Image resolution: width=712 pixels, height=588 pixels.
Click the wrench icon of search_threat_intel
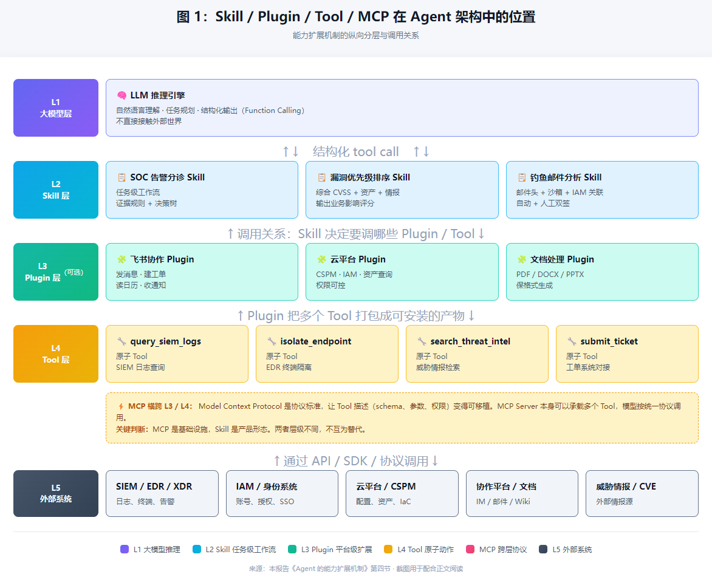tap(422, 341)
